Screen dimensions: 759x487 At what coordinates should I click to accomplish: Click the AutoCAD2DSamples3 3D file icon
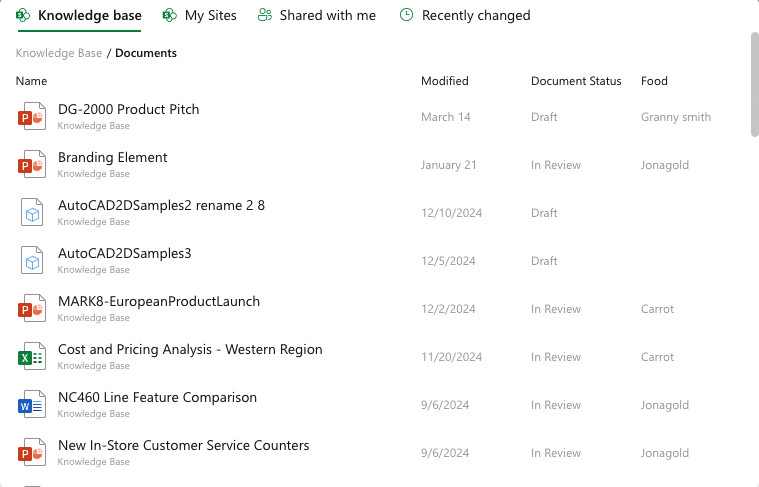tap(32, 261)
